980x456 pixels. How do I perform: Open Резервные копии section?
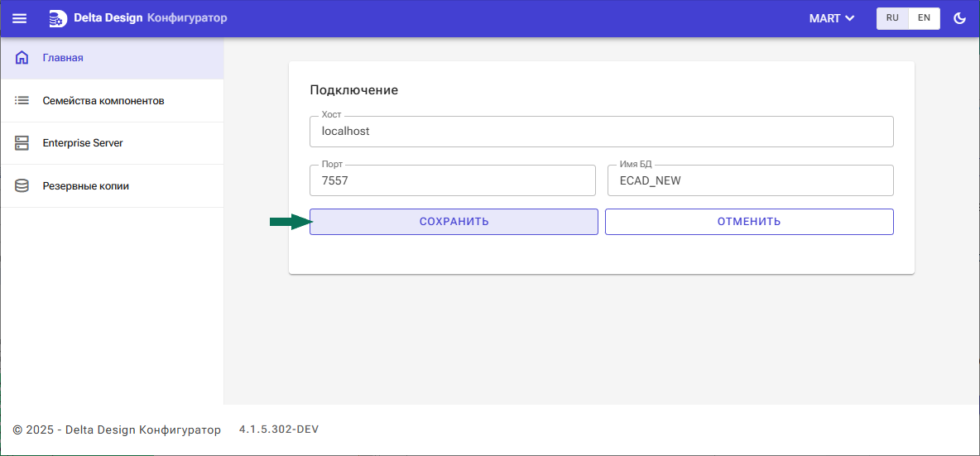point(86,186)
